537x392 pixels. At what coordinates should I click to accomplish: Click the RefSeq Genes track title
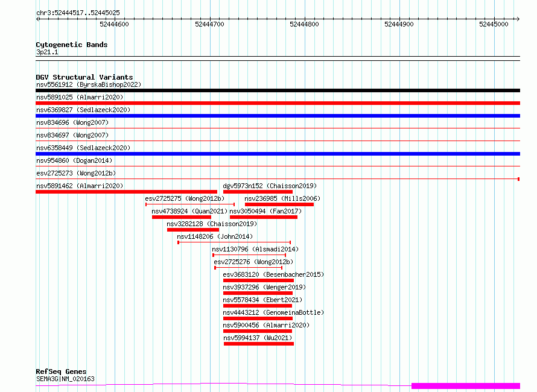(61, 372)
